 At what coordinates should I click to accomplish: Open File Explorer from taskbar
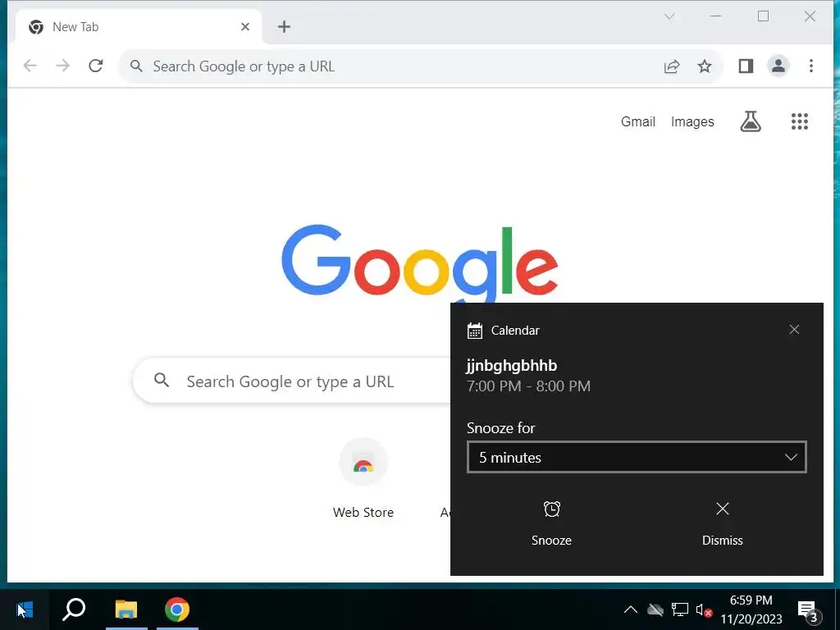pyautogui.click(x=126, y=609)
